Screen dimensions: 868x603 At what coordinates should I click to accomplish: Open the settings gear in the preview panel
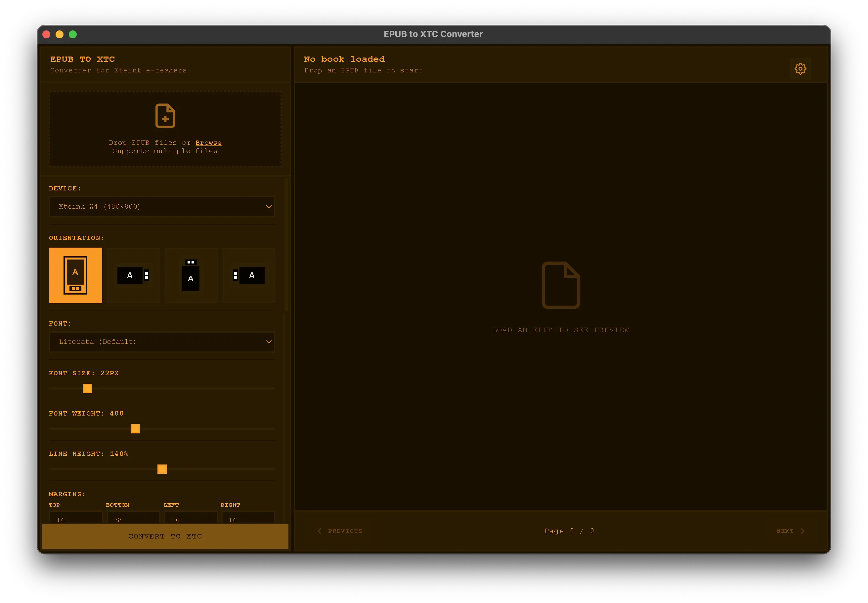(800, 69)
